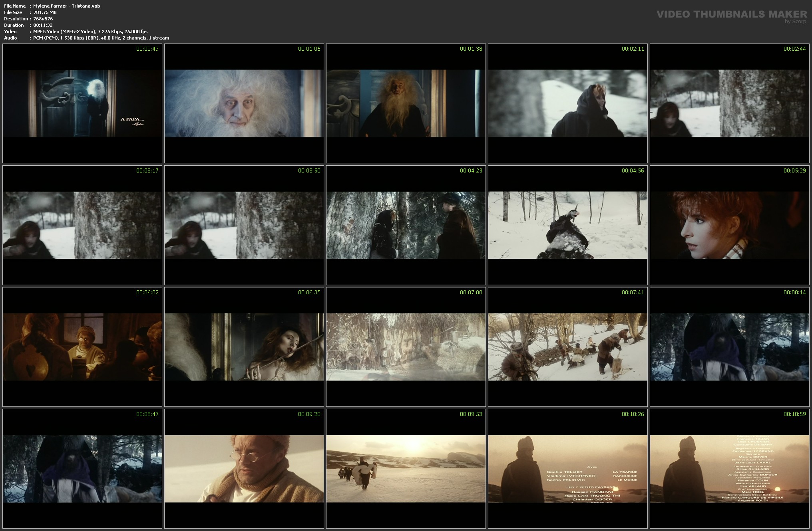The width and height of the screenshot is (812, 531).
Task: Select the thumbnail at 00:10:26
Action: (x=568, y=469)
